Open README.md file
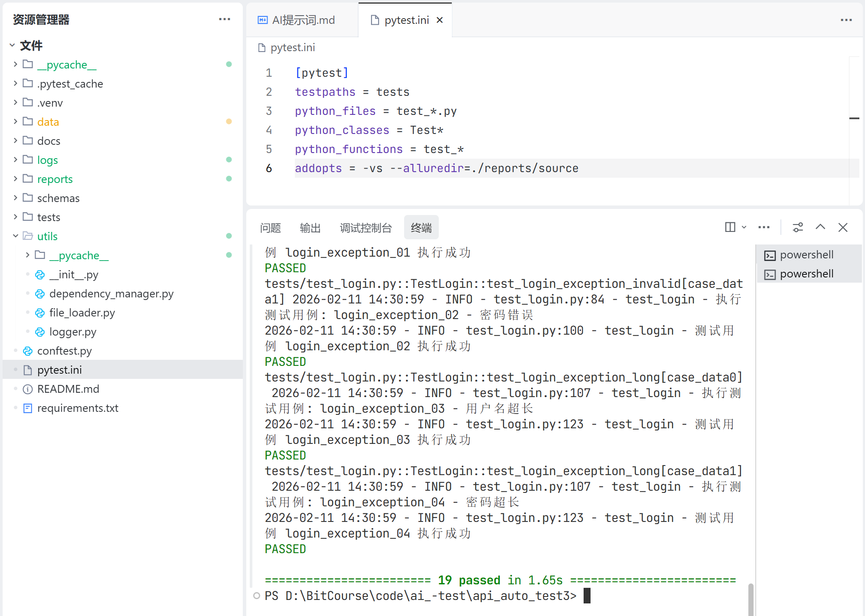The height and width of the screenshot is (616, 865). (x=68, y=389)
